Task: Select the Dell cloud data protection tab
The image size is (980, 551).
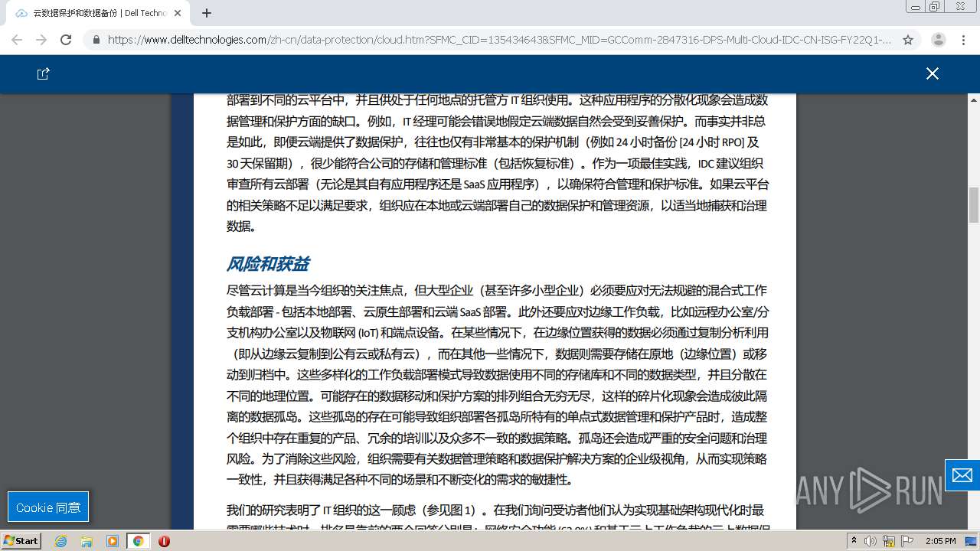Action: pos(100,13)
